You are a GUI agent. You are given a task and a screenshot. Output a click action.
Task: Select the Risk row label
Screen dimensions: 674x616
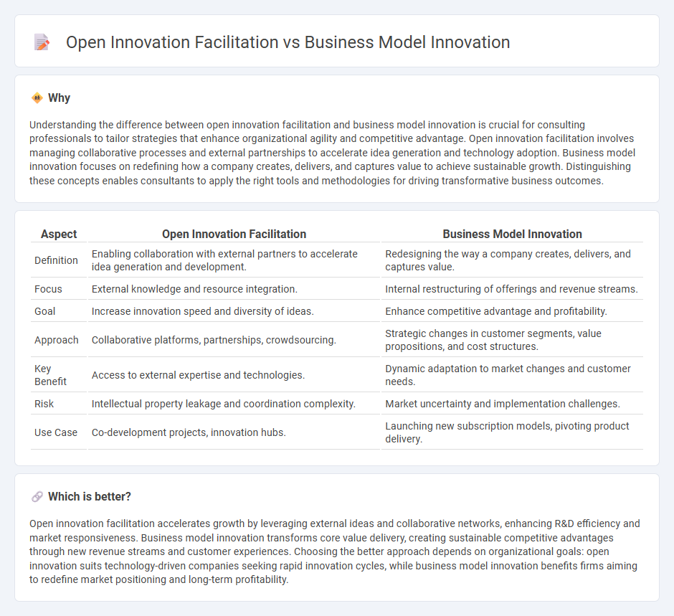point(44,404)
